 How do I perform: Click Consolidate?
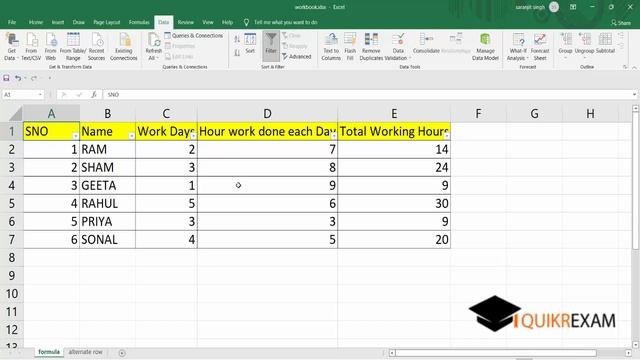tap(426, 44)
